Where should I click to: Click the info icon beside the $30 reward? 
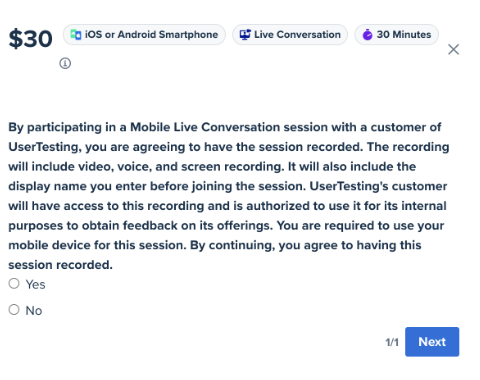(x=65, y=63)
